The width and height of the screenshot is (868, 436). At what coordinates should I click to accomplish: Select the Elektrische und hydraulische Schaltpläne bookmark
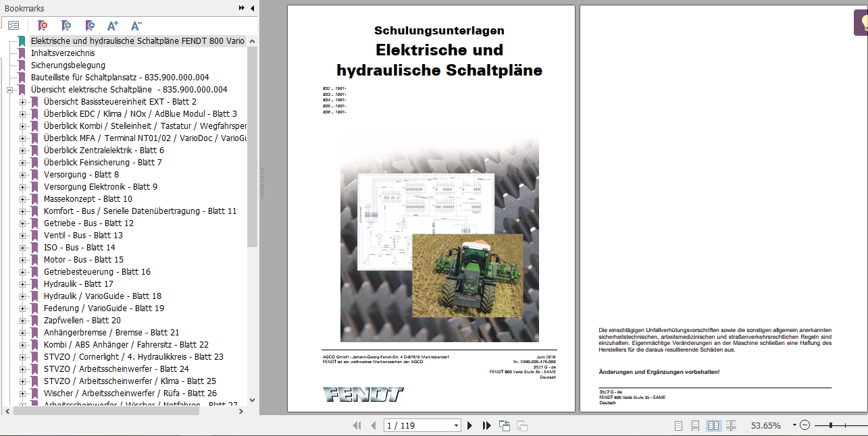(138, 41)
